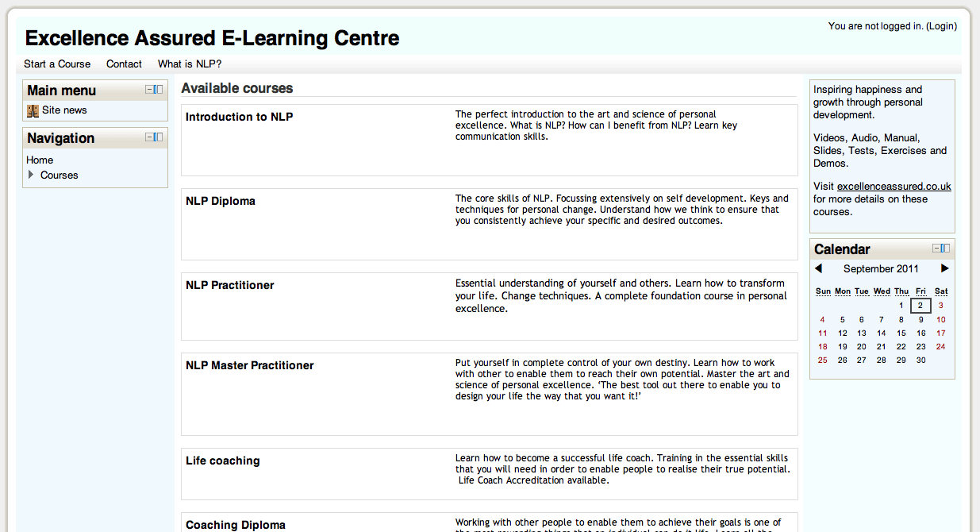Hide the Calendar block
Viewport: 980px width, 532px height.
tap(936, 248)
